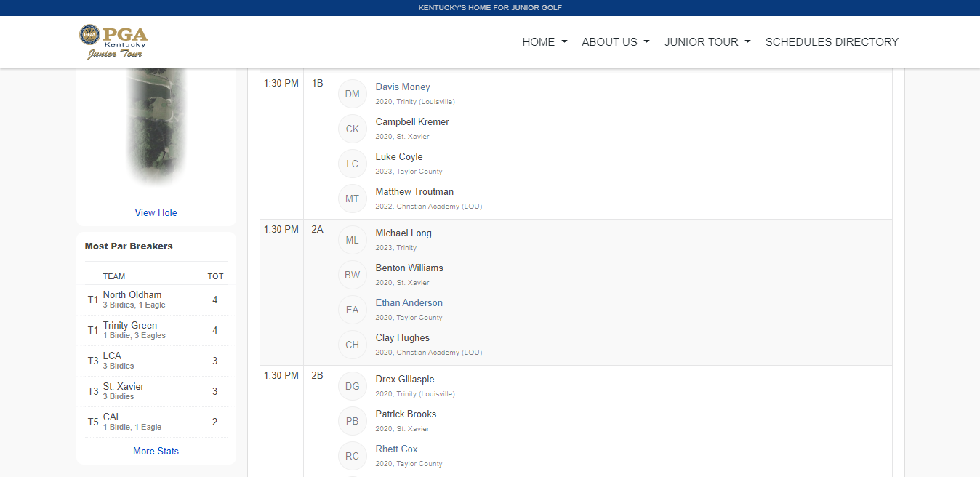Click the PB avatar for Patrick Brooks

[x=353, y=421]
